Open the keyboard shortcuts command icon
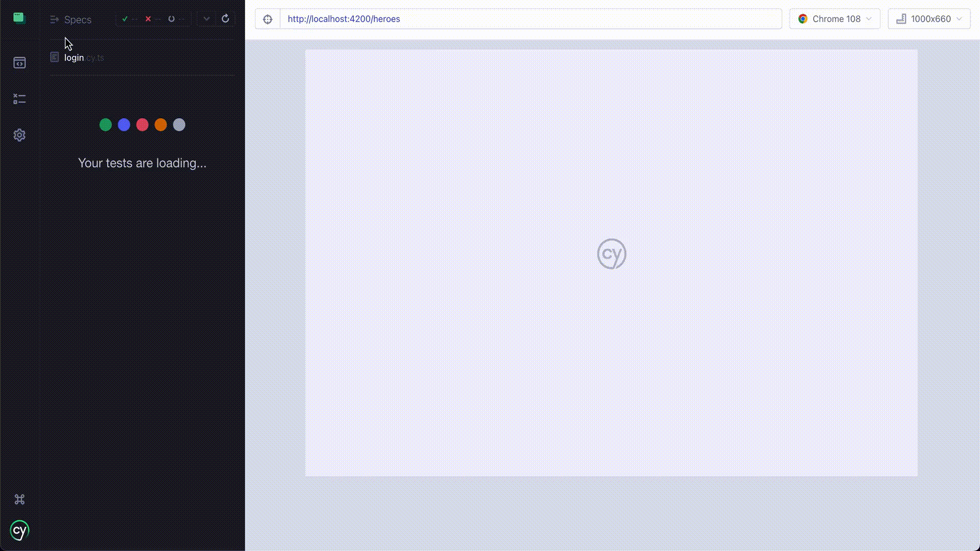Image resolution: width=980 pixels, height=551 pixels. point(19,499)
